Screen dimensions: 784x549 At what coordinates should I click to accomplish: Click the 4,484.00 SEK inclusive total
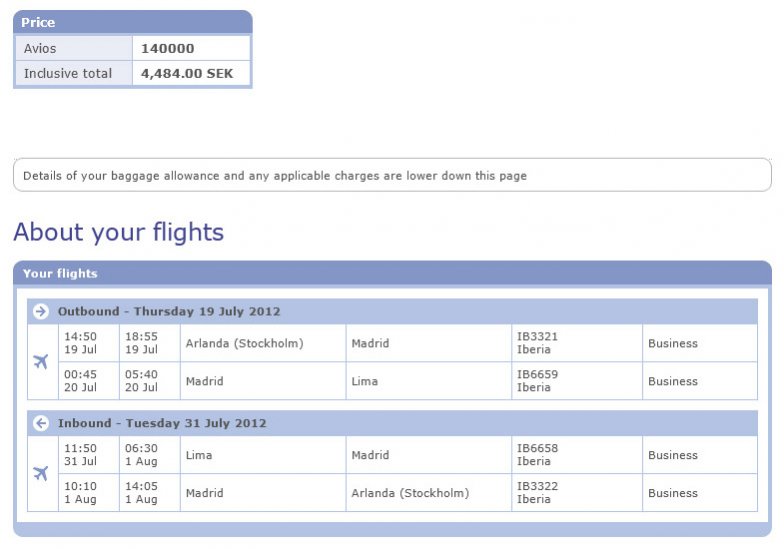click(187, 73)
